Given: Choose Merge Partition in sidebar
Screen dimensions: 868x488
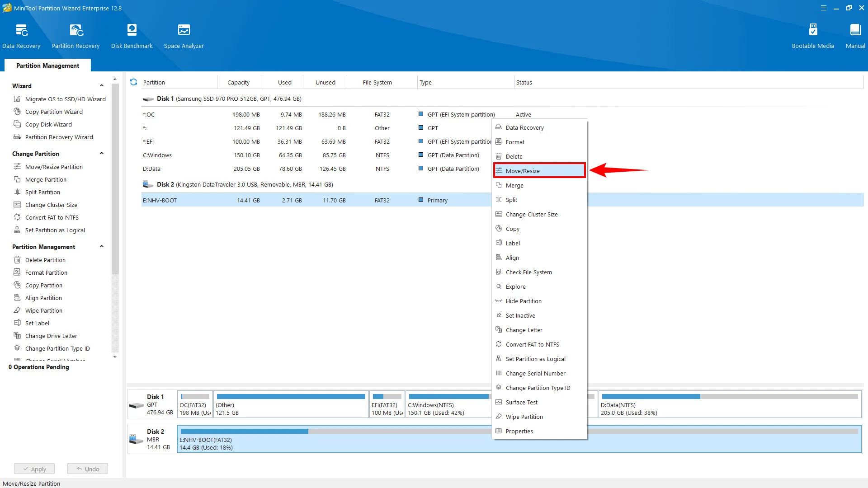Looking at the screenshot, I should click(40, 179).
